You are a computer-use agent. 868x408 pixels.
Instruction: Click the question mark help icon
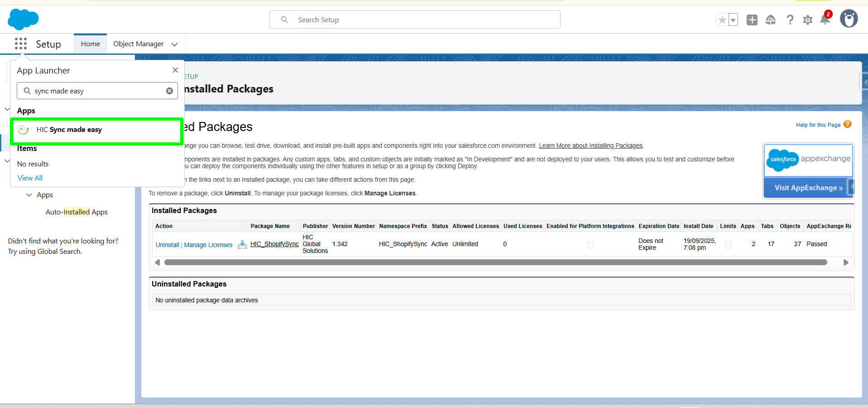[790, 20]
